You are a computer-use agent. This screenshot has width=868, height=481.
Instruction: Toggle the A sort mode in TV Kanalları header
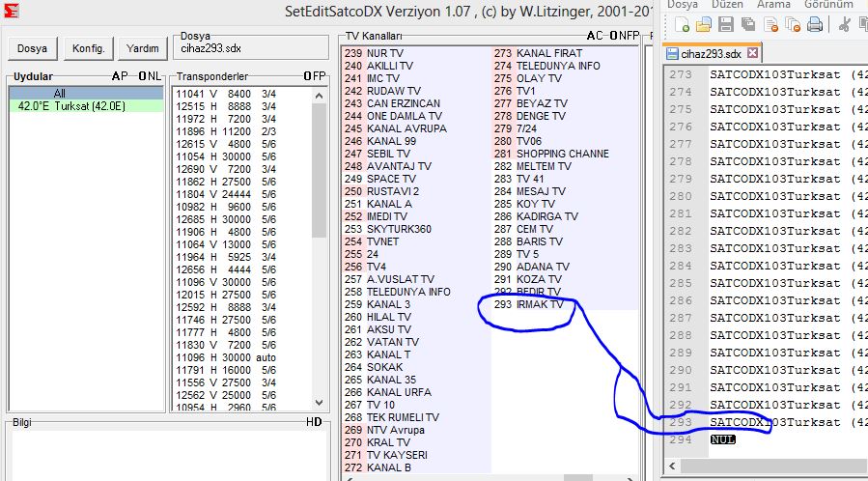[x=591, y=36]
